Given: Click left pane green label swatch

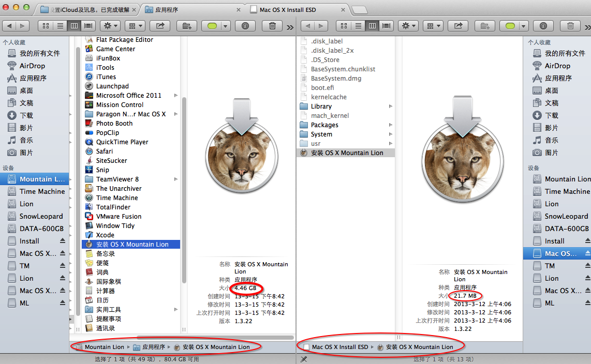Looking at the screenshot, I should [212, 26].
